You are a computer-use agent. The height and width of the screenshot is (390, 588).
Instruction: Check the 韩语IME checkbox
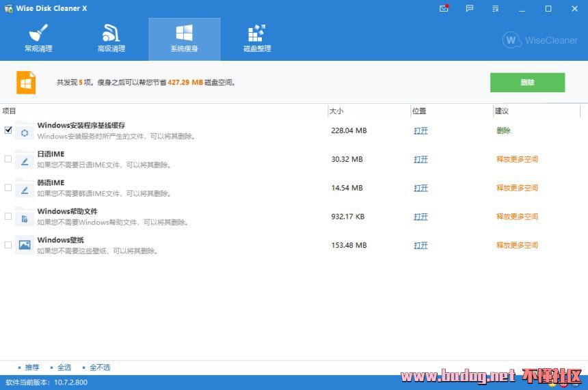click(x=8, y=188)
